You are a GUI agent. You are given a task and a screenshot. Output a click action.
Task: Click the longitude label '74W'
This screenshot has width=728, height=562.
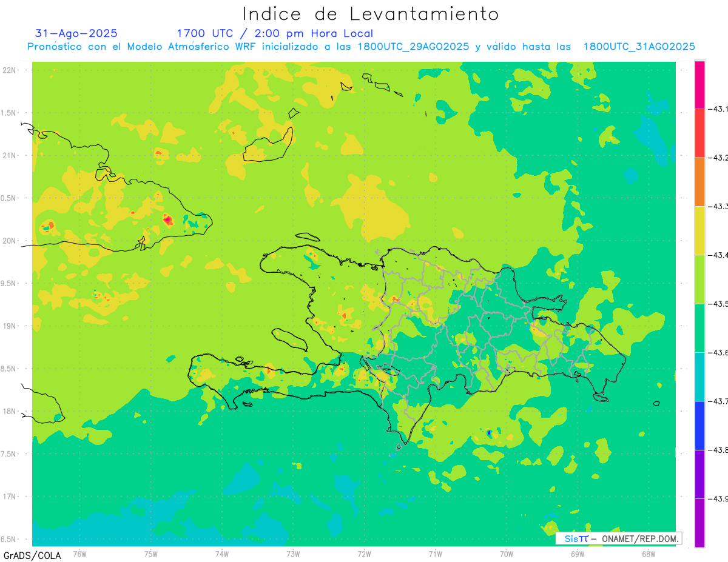[222, 554]
